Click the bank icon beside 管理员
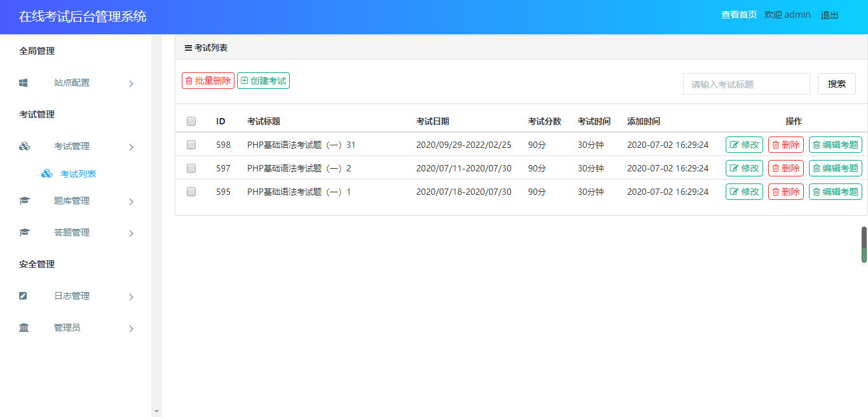Image resolution: width=868 pixels, height=417 pixels. [x=24, y=328]
